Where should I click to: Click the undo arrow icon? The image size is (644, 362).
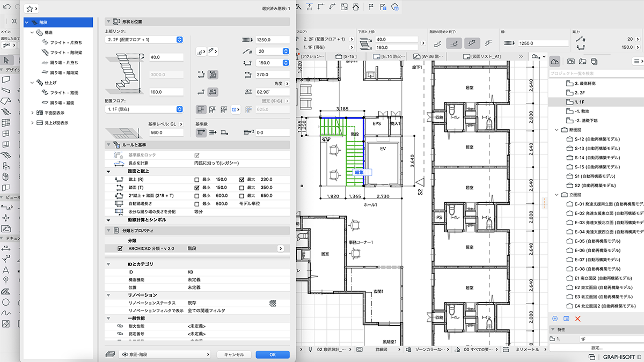[x=6, y=7]
